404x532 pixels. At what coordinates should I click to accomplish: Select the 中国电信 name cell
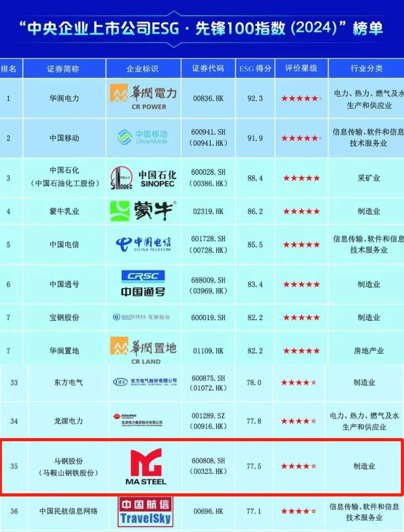64,245
